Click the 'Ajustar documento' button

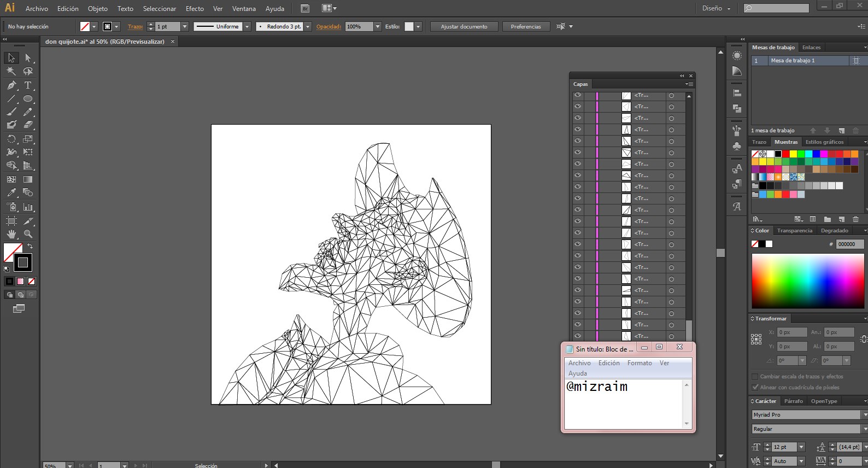(x=464, y=26)
